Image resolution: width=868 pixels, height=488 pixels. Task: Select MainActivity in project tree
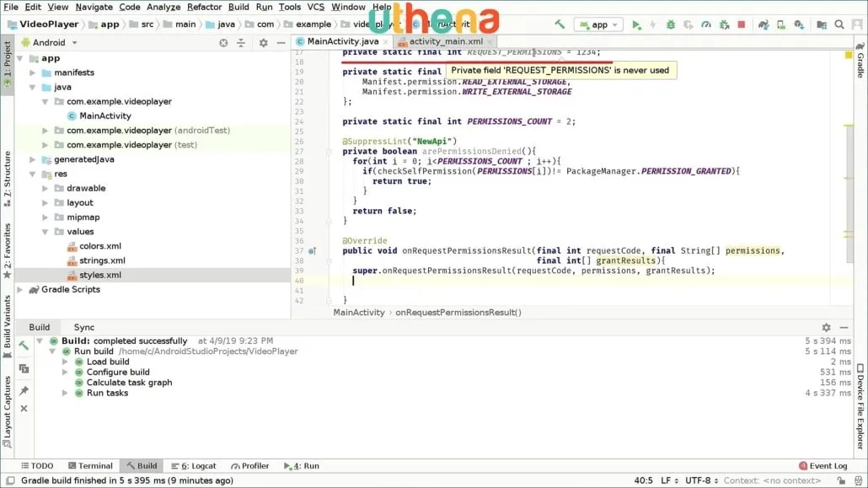click(105, 115)
